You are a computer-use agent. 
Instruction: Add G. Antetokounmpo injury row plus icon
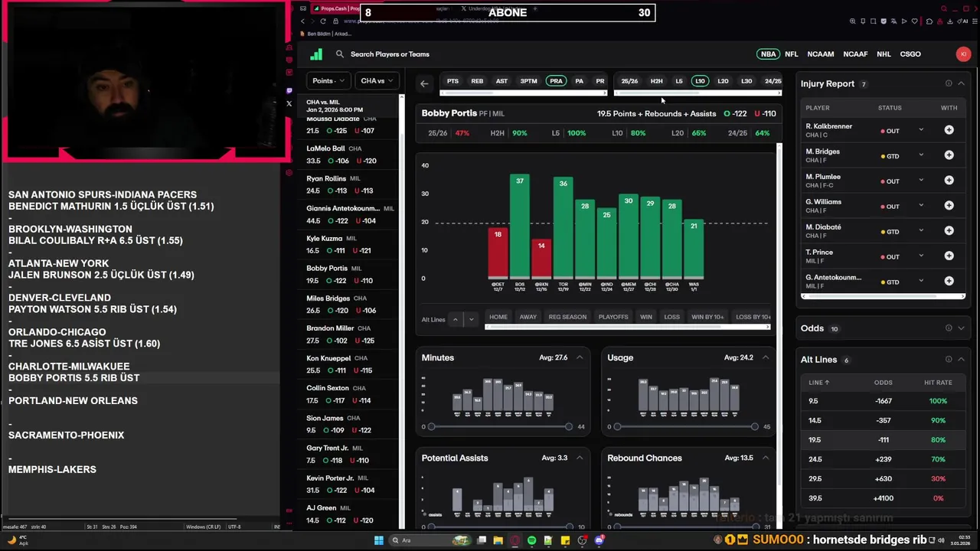[x=949, y=282]
